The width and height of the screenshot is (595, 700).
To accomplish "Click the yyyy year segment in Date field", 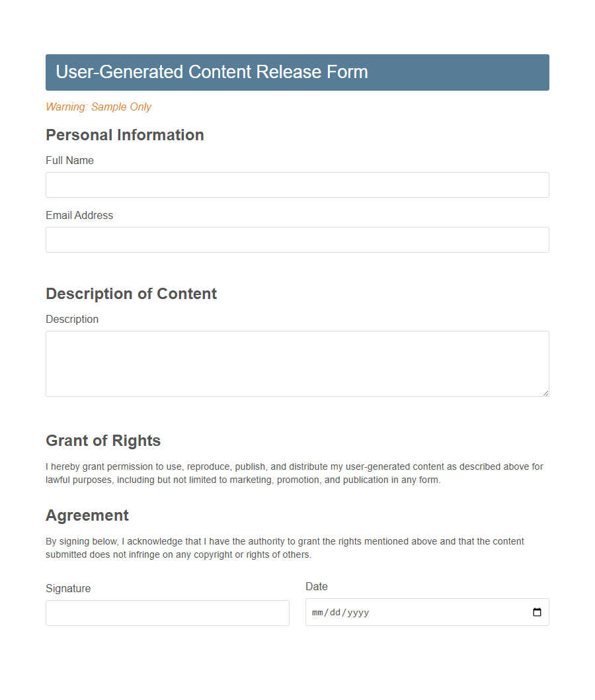I will pyautogui.click(x=357, y=612).
